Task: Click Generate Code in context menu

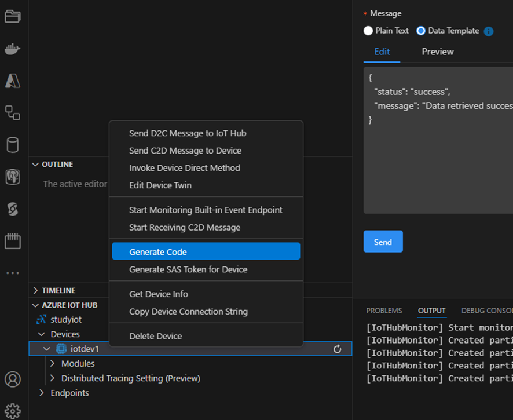Action: (206, 251)
